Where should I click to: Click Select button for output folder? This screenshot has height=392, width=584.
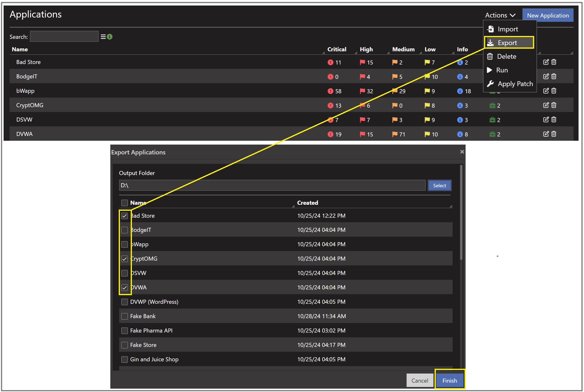point(439,186)
